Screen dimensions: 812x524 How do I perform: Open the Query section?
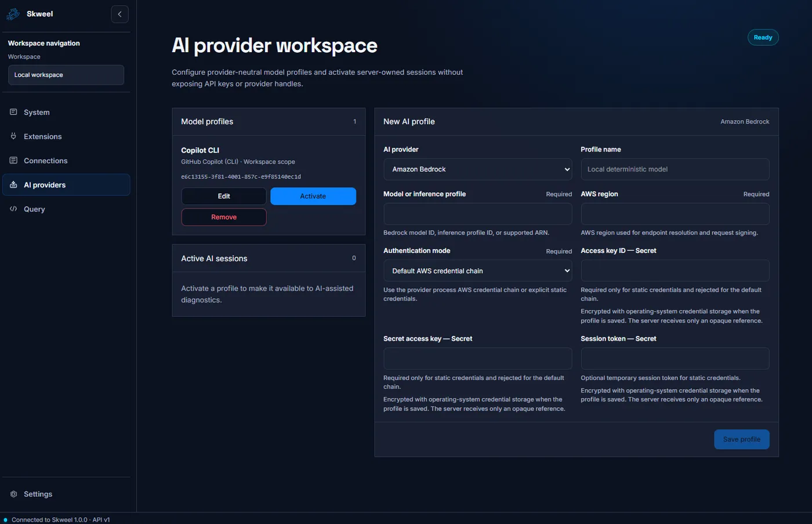point(66,209)
